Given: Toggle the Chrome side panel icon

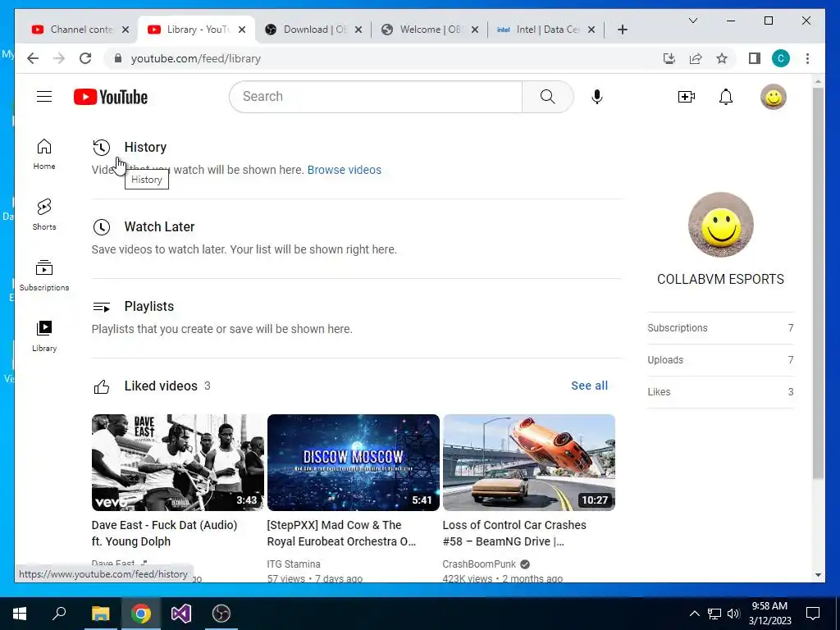Looking at the screenshot, I should click(755, 58).
